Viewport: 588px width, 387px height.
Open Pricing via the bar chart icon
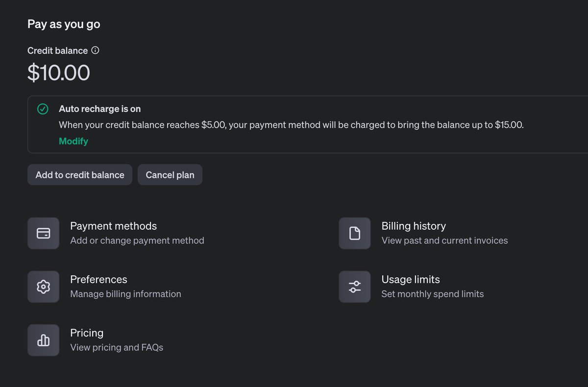(x=44, y=340)
